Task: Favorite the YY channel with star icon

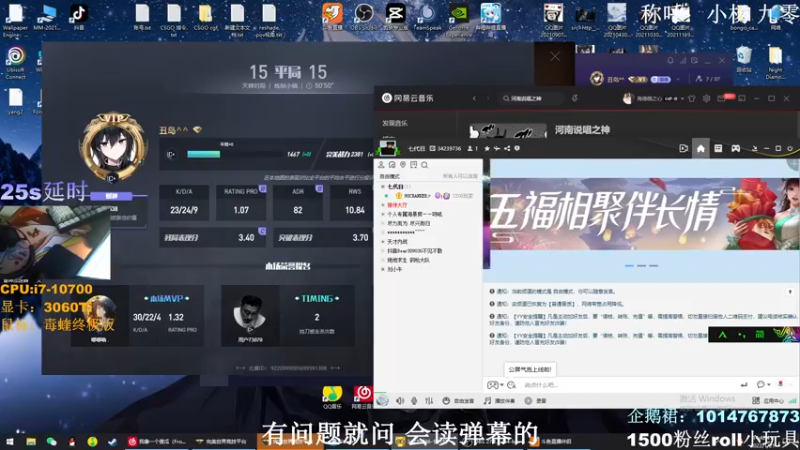Action: pos(487,148)
